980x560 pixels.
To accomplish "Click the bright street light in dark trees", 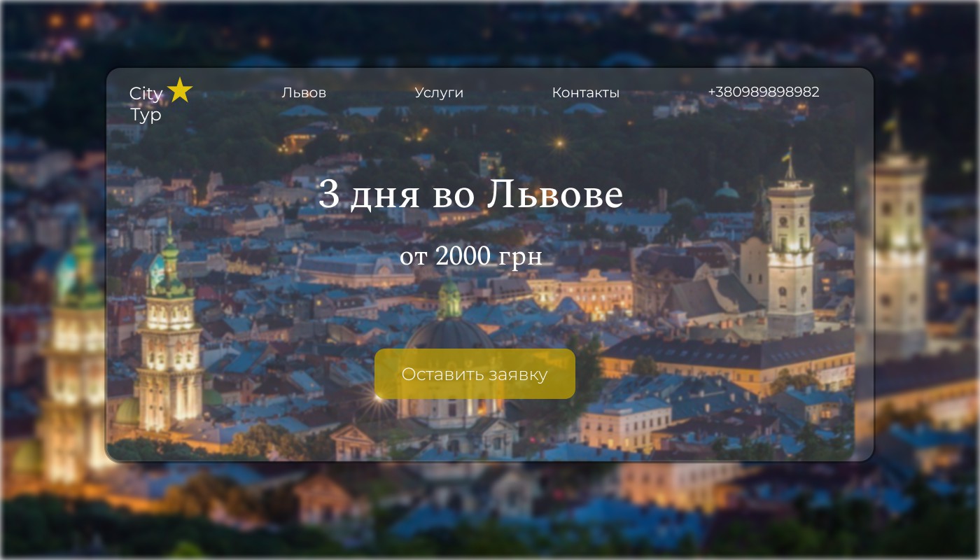I will coord(559,143).
